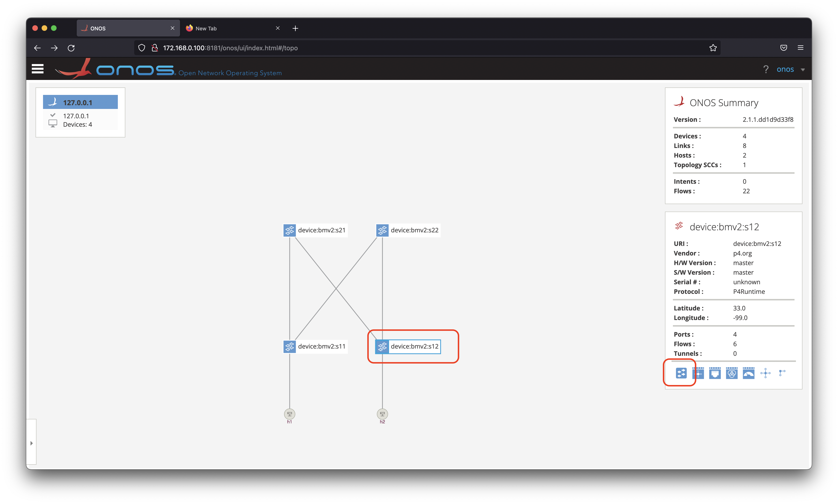Open the Pocket save icon

tap(784, 48)
